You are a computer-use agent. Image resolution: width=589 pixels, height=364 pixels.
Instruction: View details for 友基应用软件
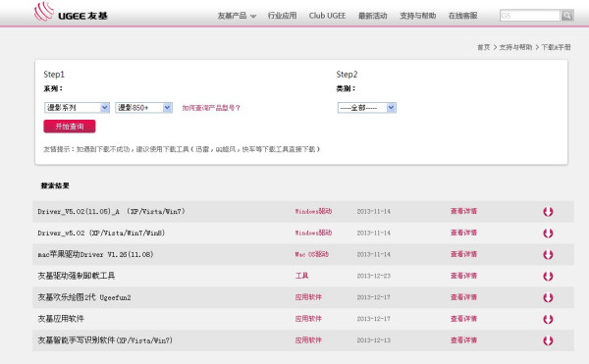click(x=463, y=319)
